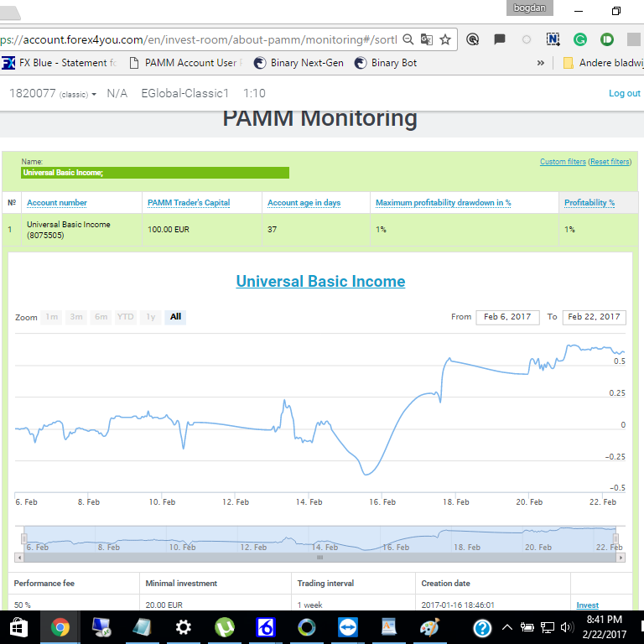Sort by Account age in days

304,202
